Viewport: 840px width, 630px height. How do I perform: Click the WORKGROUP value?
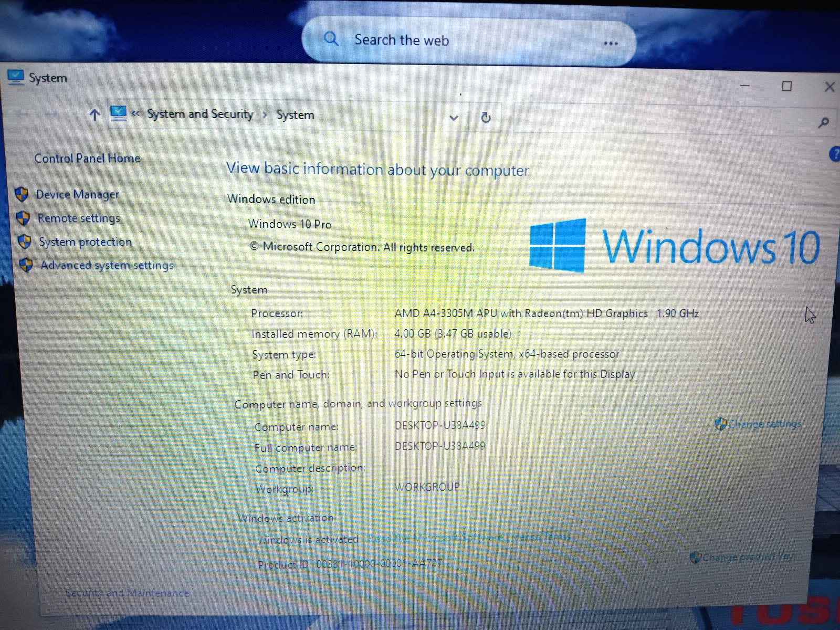pyautogui.click(x=427, y=487)
